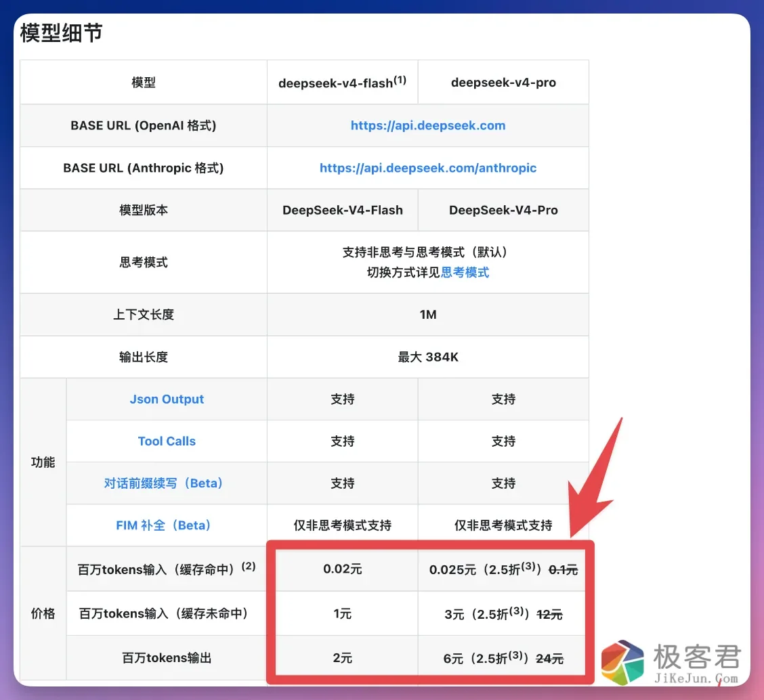Click the 1M context length value
764x700 pixels.
point(428,315)
